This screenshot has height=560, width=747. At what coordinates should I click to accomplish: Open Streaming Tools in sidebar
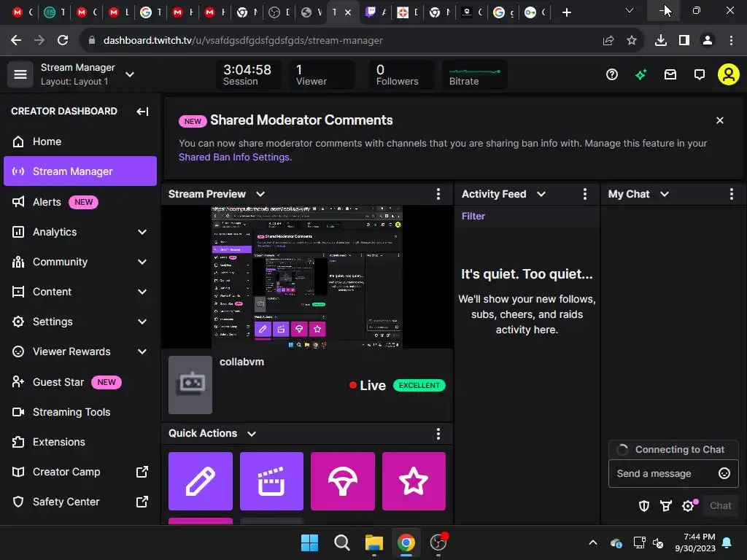click(x=80, y=412)
